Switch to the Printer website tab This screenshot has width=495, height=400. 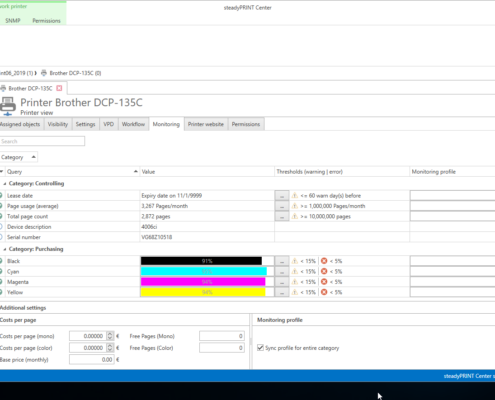coord(206,124)
